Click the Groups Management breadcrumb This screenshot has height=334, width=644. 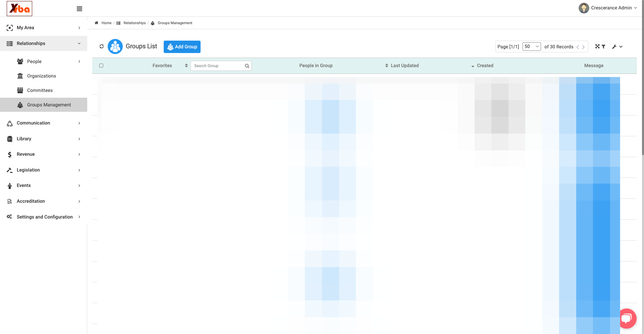(175, 23)
